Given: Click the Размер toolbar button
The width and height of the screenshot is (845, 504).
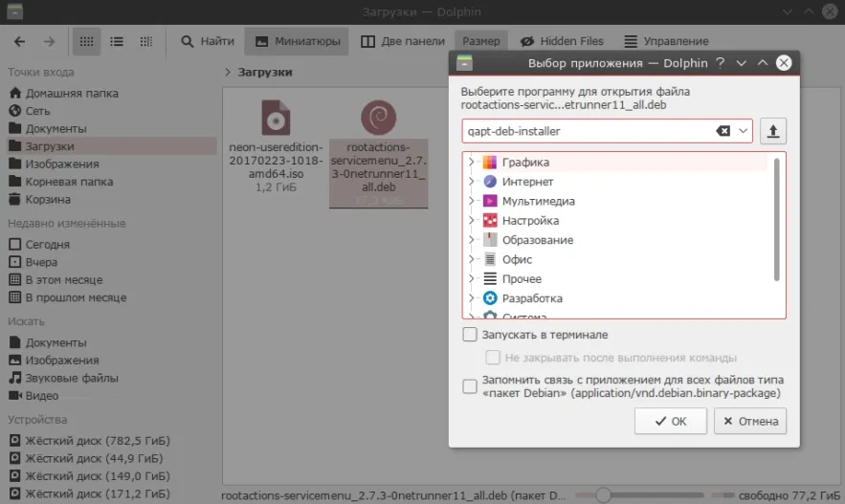Looking at the screenshot, I should point(480,41).
